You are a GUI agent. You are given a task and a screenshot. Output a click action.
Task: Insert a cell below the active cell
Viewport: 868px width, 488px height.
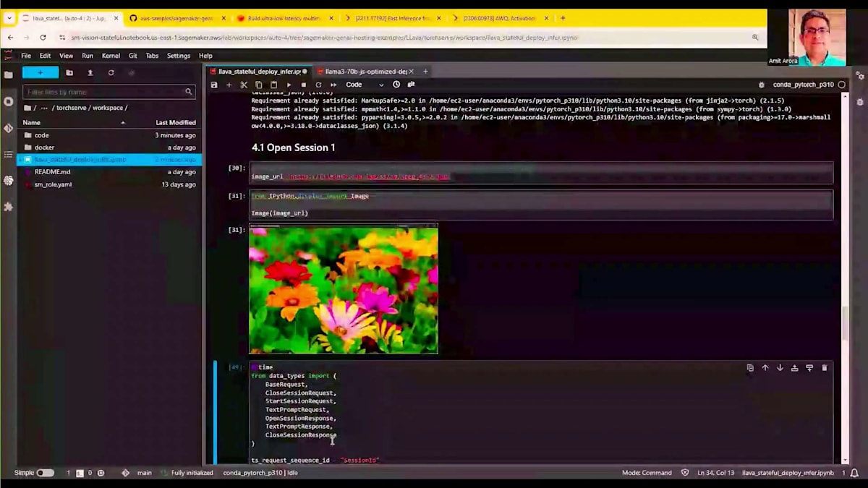[809, 368]
